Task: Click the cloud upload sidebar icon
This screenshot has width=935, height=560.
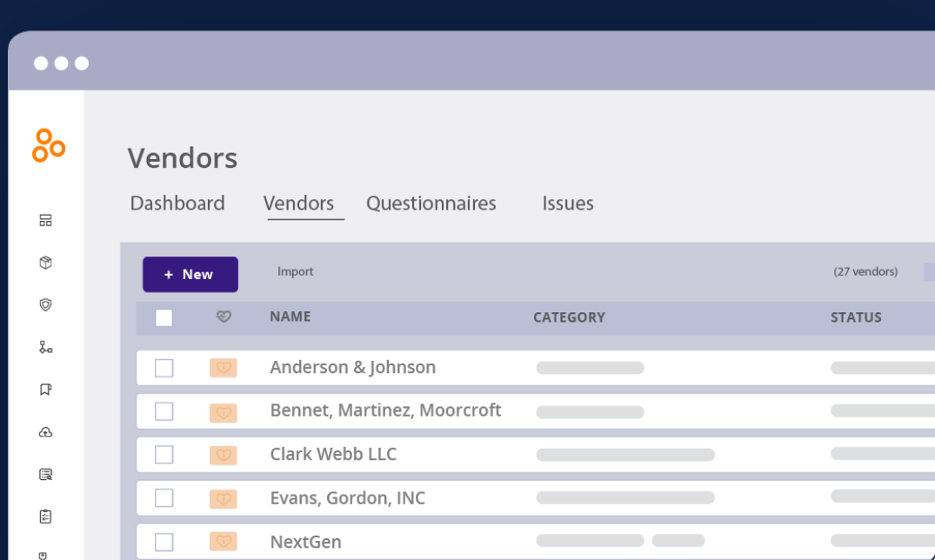Action: [x=45, y=432]
